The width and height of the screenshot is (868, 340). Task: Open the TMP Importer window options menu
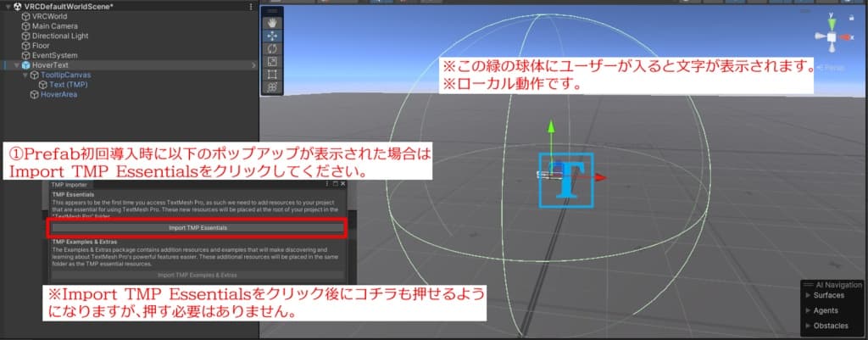(327, 183)
